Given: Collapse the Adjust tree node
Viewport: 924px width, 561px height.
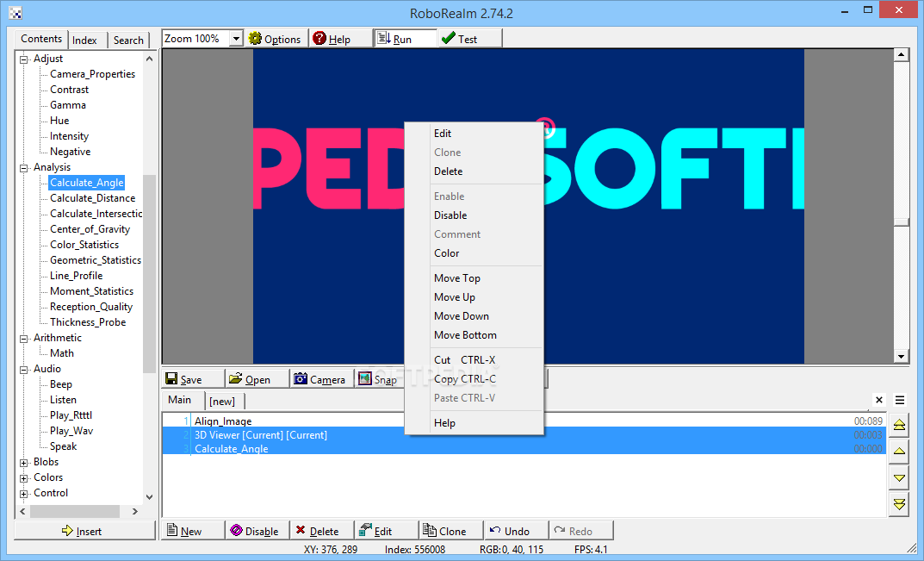Looking at the screenshot, I should click(24, 59).
